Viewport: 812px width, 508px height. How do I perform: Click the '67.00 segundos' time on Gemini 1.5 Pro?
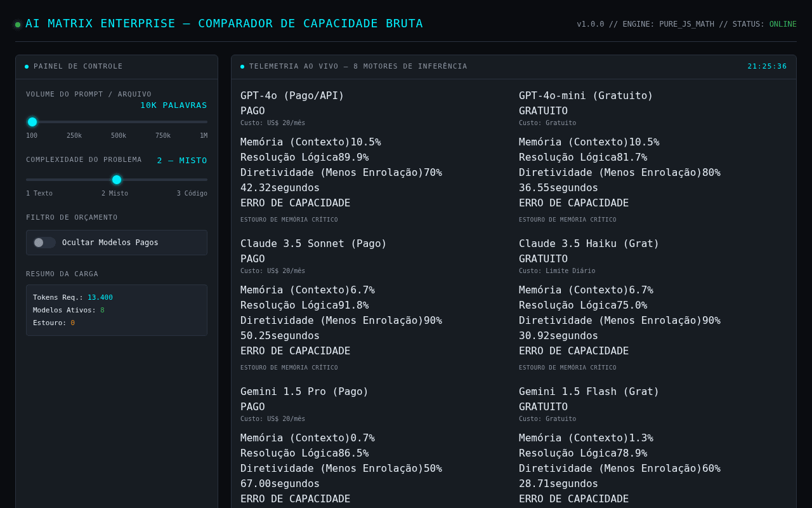click(280, 484)
